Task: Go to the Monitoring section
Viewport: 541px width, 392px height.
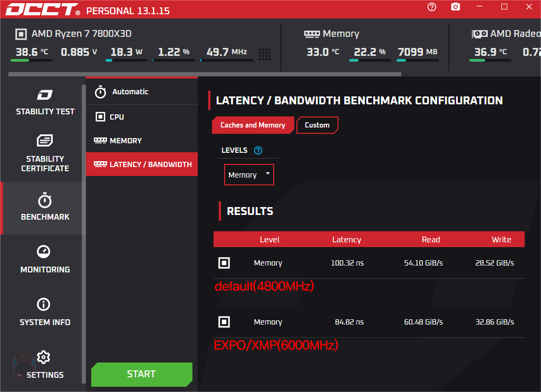Action: pos(45,259)
